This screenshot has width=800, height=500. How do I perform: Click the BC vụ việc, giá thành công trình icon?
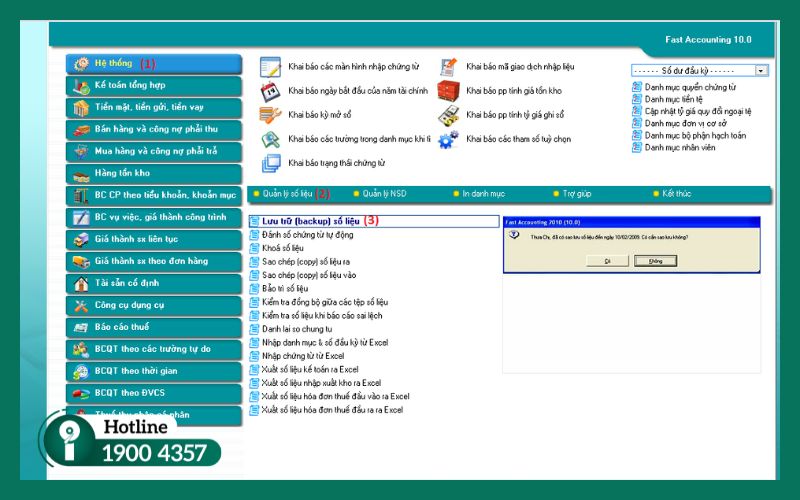81,218
